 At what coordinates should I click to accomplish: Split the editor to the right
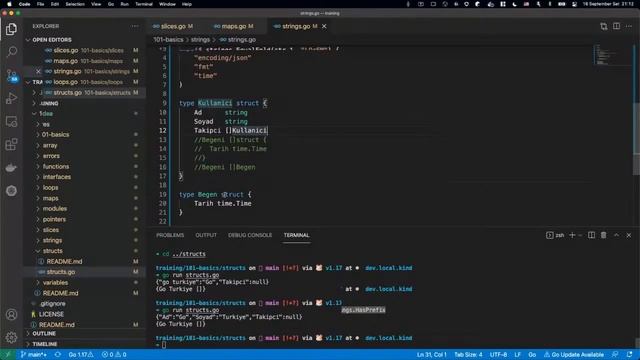click(x=616, y=26)
